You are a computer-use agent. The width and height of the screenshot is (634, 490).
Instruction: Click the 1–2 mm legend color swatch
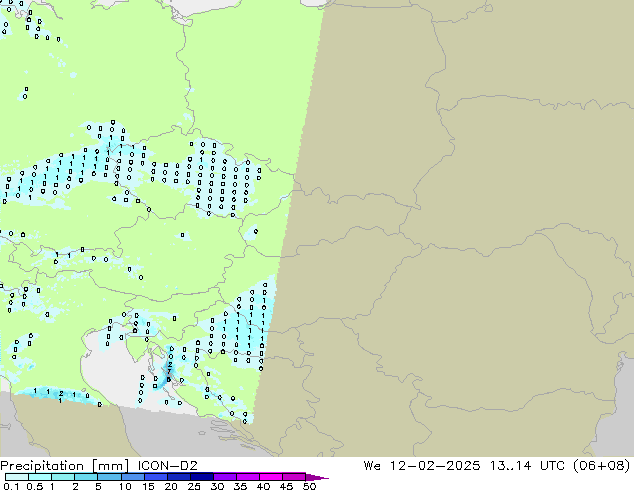(x=63, y=477)
